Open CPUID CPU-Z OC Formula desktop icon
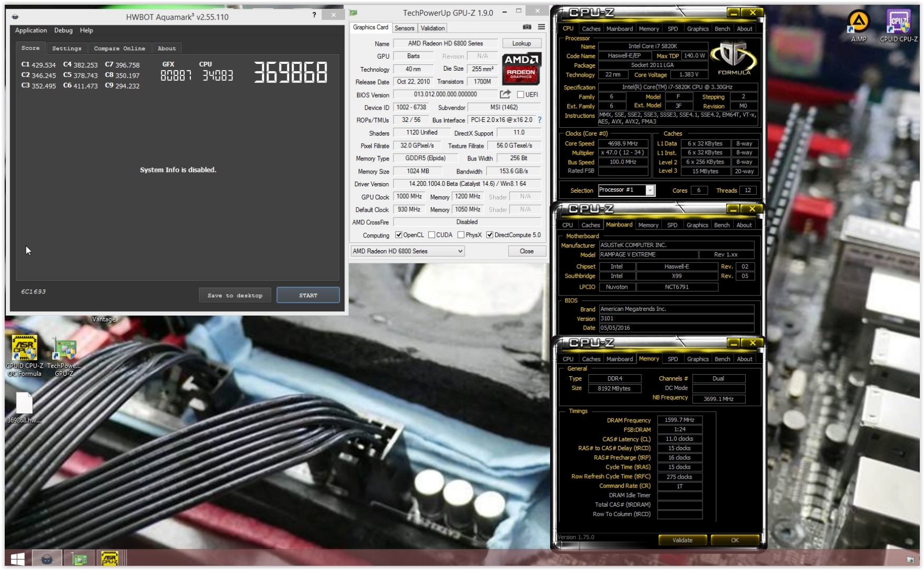 coord(24,356)
